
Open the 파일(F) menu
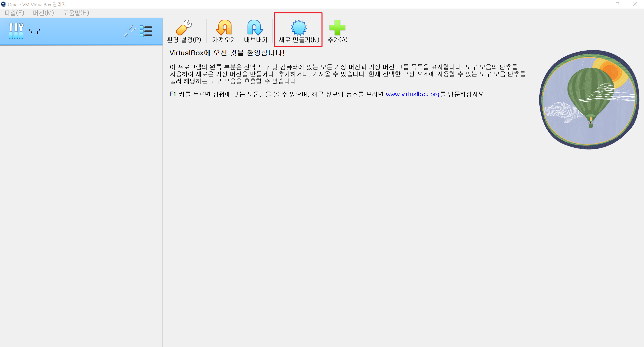pyautogui.click(x=14, y=13)
